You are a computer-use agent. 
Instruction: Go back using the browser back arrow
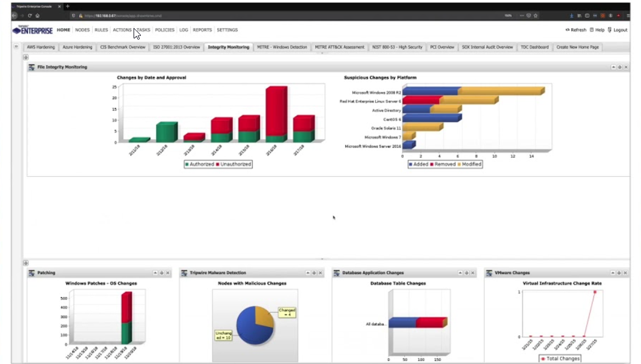[14, 15]
